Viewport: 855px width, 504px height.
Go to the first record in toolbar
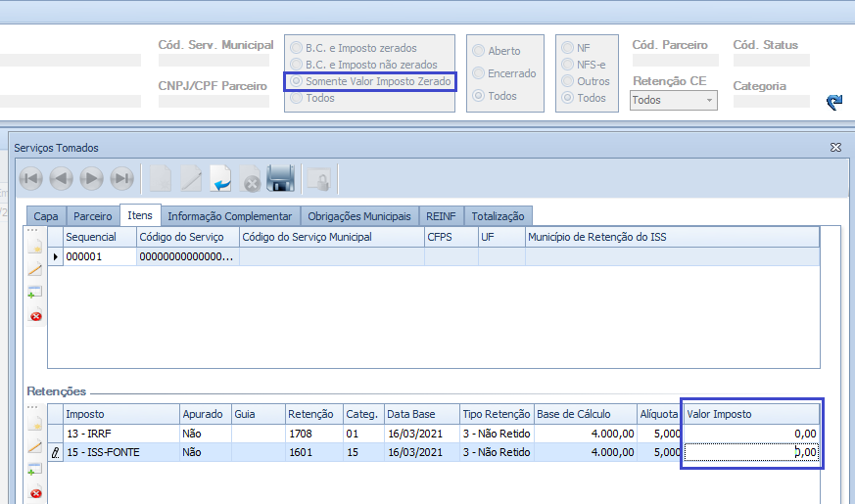30,178
